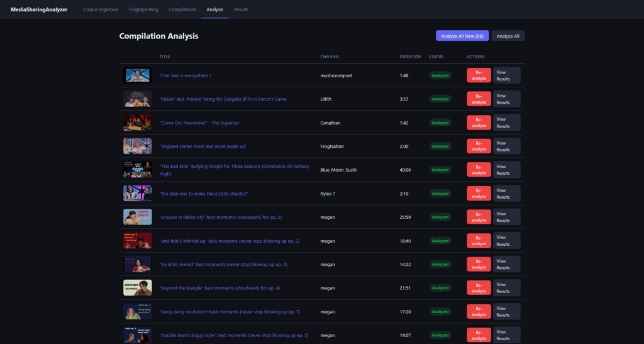The image size is (644, 344).
Task: Open the Results tab
Action: (241, 9)
